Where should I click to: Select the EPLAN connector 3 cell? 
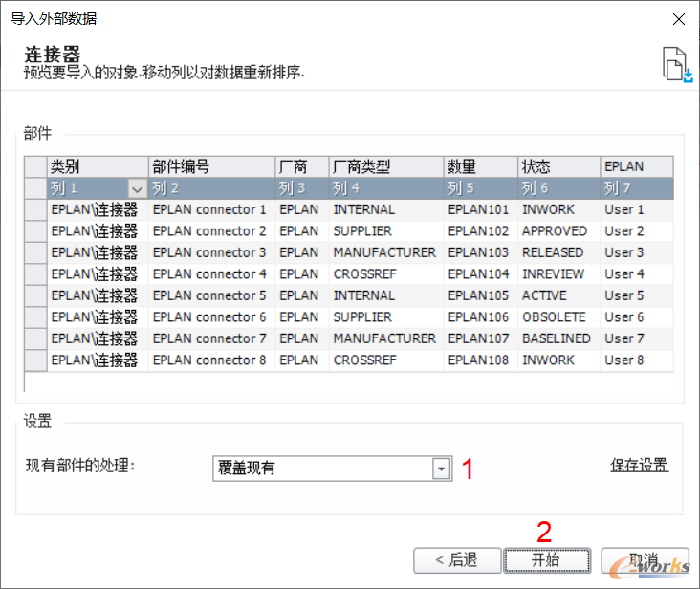(211, 252)
